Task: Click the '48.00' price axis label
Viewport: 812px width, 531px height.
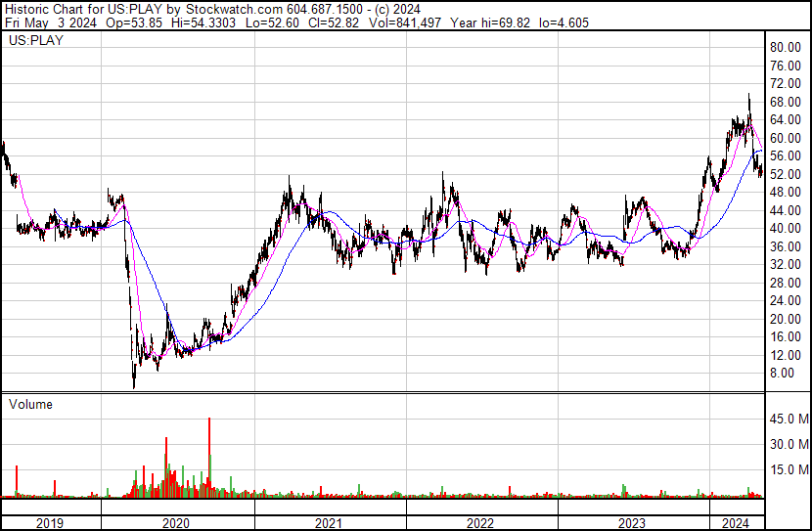Action: (786, 192)
